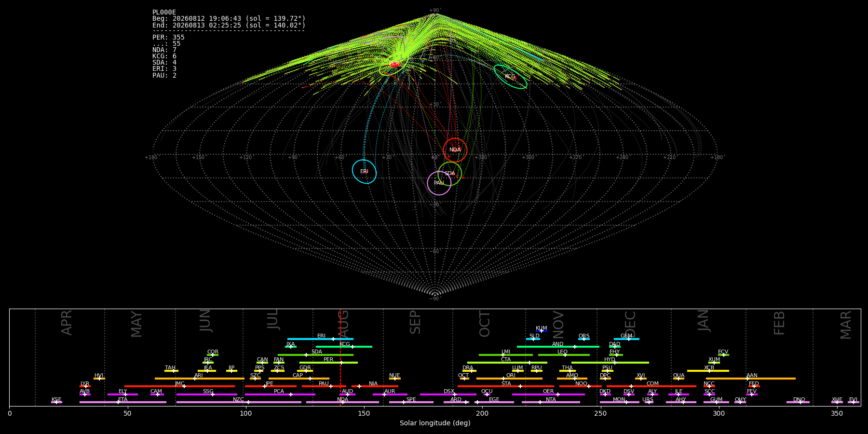Image resolution: width=868 pixels, height=434 pixels.
Task: Select the PER shower bar on timeline
Action: pos(328,363)
